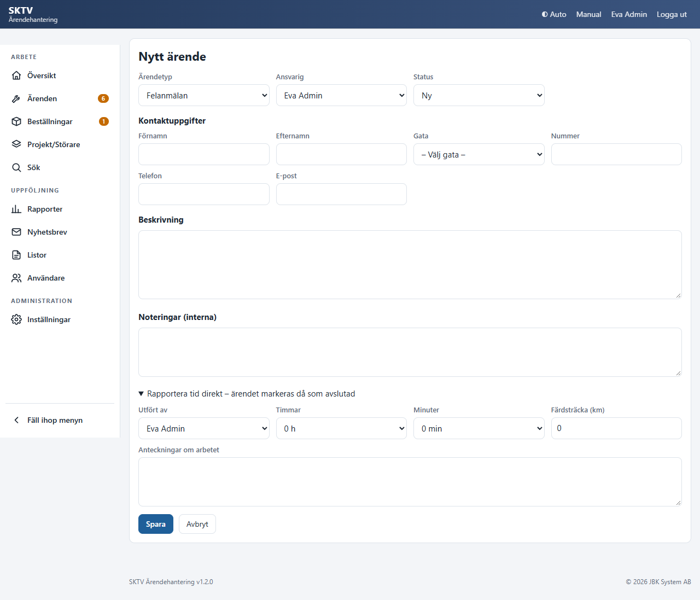The height and width of the screenshot is (600, 700).
Task: Open the Timmar dropdown showing 0 h
Action: [x=341, y=428]
